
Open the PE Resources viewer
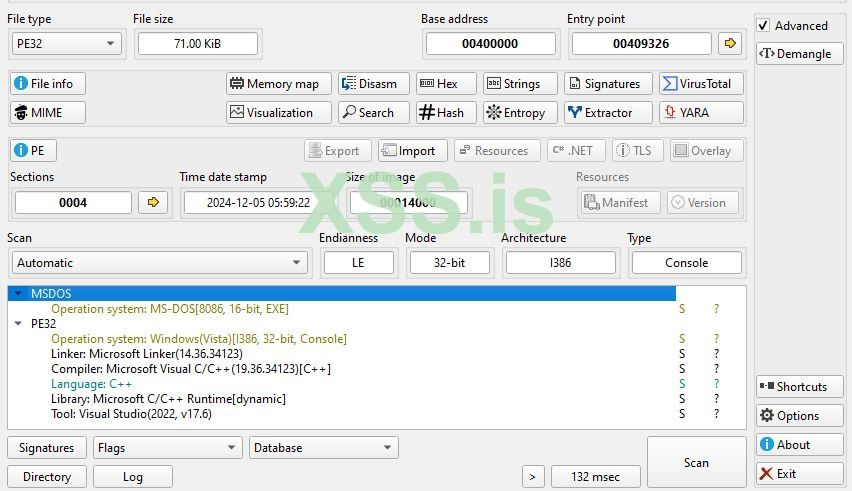pyautogui.click(x=498, y=150)
